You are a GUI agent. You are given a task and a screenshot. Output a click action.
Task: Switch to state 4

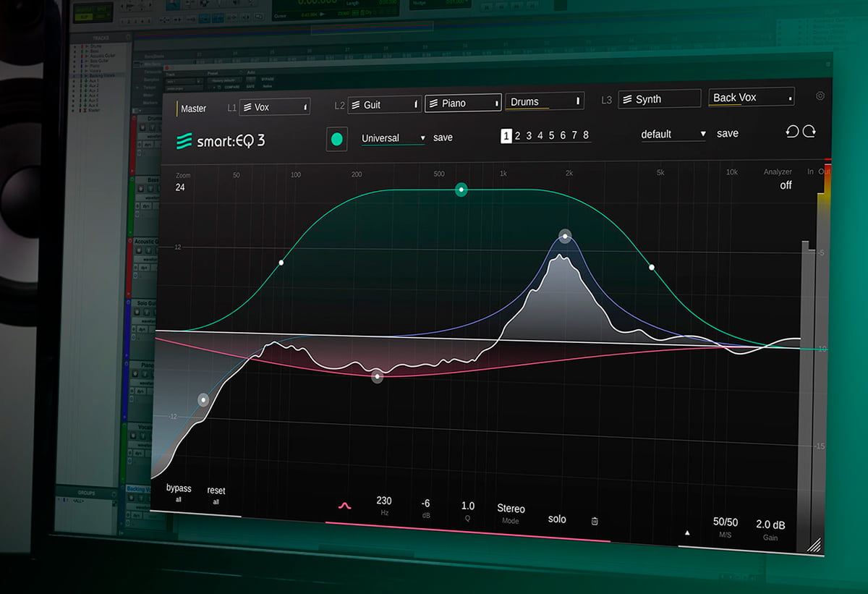click(540, 135)
